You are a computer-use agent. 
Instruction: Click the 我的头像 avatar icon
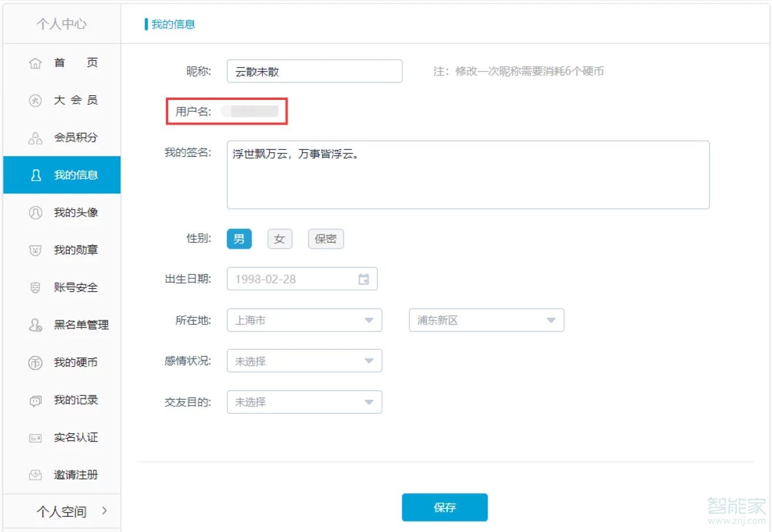(x=36, y=213)
